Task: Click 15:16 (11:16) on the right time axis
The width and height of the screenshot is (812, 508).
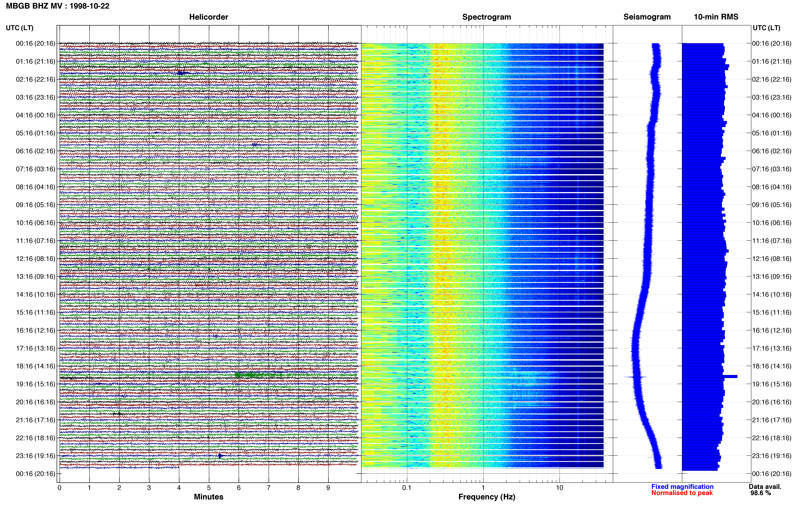Action: tap(772, 313)
